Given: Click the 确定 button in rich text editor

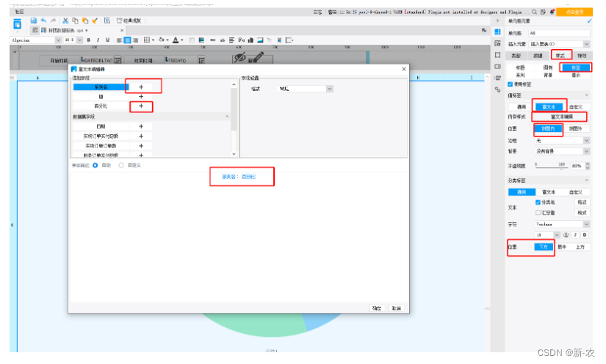Looking at the screenshot, I should point(377,308).
